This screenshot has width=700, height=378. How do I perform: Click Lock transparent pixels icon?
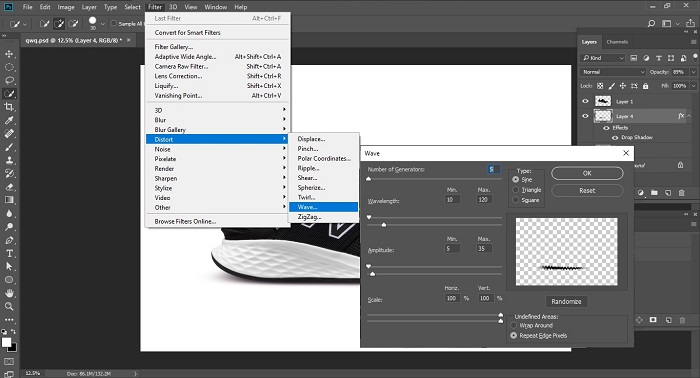point(600,86)
